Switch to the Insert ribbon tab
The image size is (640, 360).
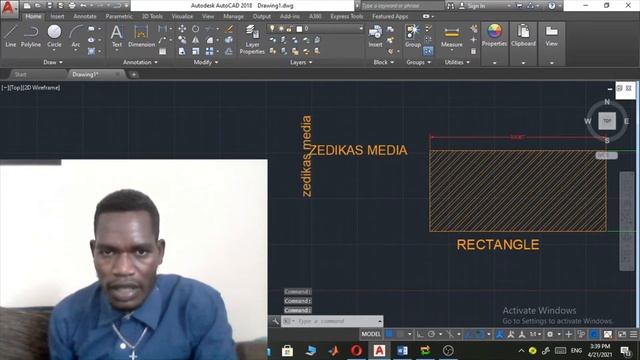click(x=57, y=16)
